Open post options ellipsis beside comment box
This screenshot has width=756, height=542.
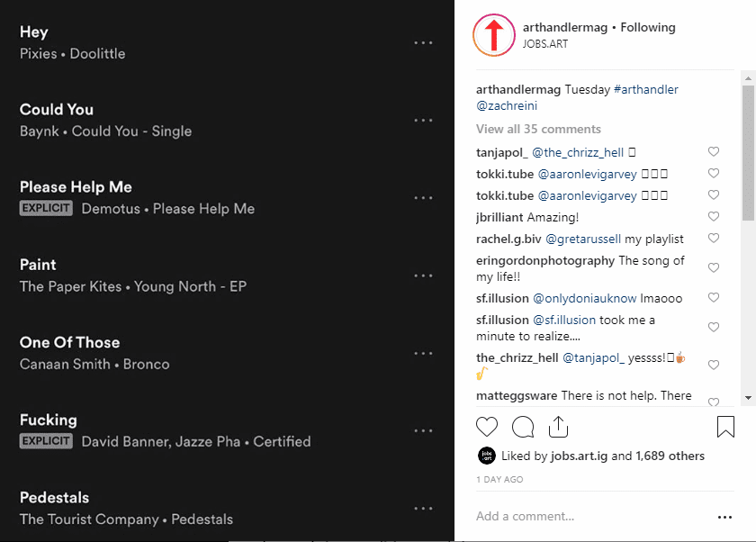[x=724, y=518]
